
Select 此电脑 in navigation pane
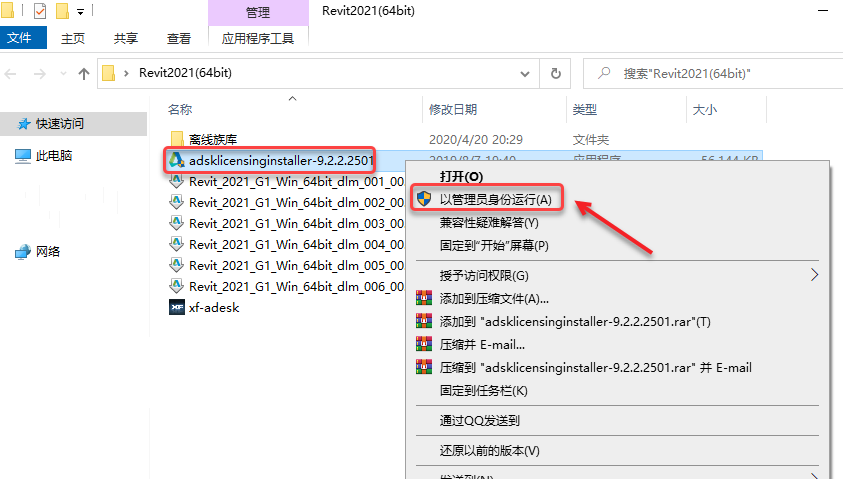pos(54,156)
